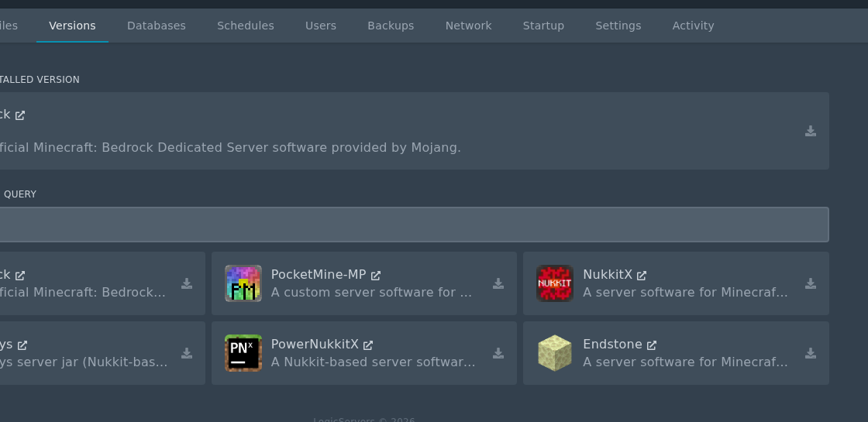This screenshot has width=868, height=422.
Task: Open the Versions tab
Action: [x=72, y=26]
